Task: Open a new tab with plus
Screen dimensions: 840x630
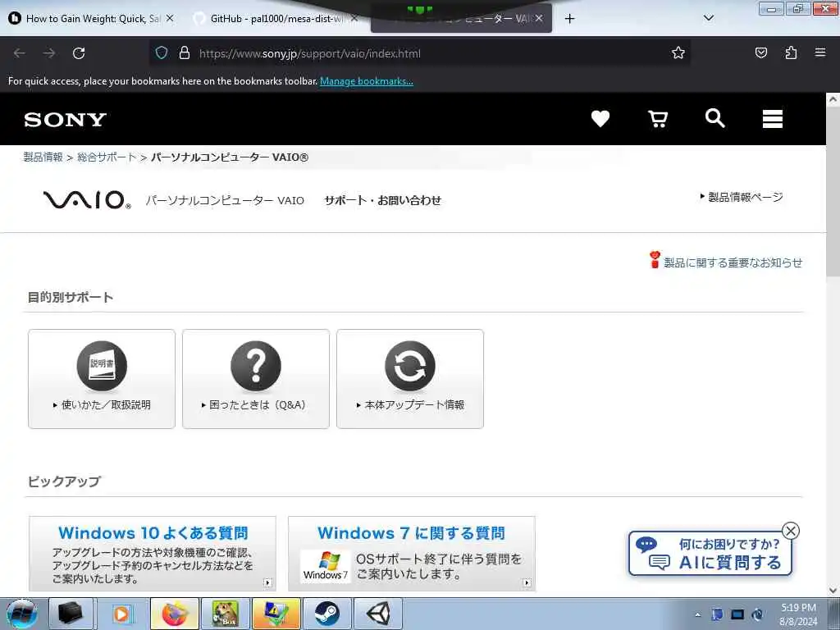Action: (x=569, y=19)
